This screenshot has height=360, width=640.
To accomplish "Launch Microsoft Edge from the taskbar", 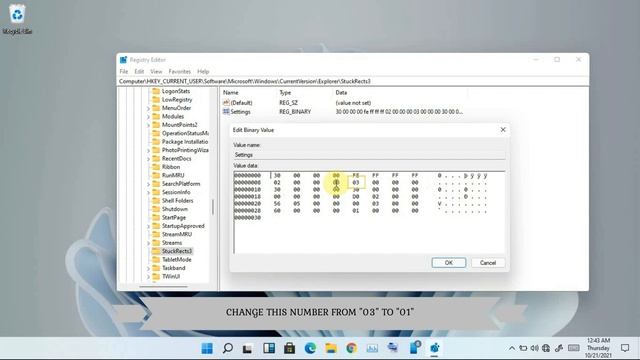I will point(310,348).
